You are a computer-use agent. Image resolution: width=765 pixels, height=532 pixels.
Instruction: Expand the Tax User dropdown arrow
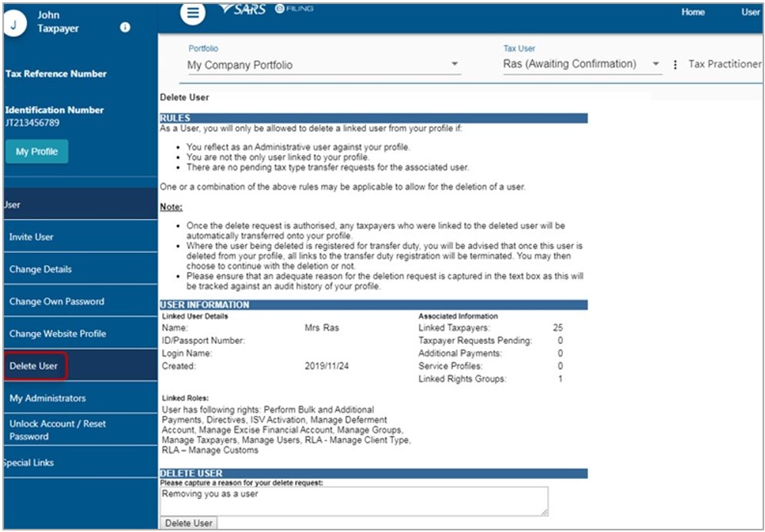pyautogui.click(x=656, y=64)
